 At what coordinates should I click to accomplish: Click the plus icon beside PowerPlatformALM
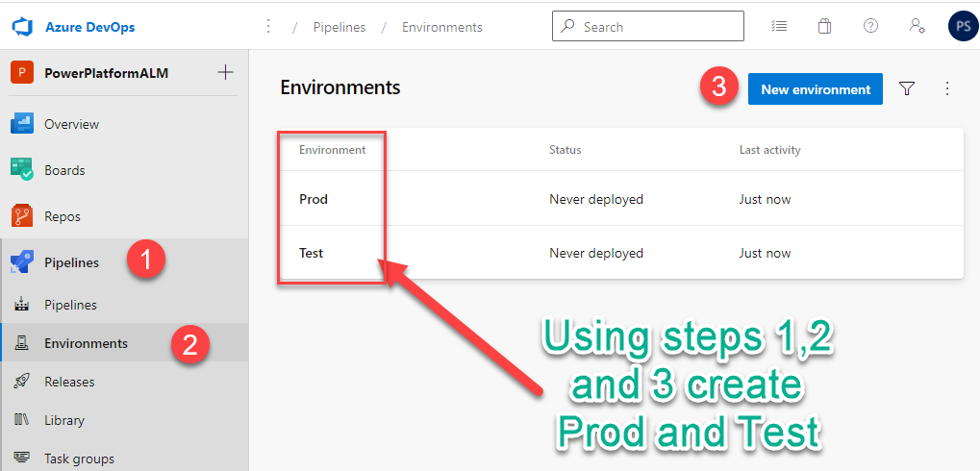[225, 72]
